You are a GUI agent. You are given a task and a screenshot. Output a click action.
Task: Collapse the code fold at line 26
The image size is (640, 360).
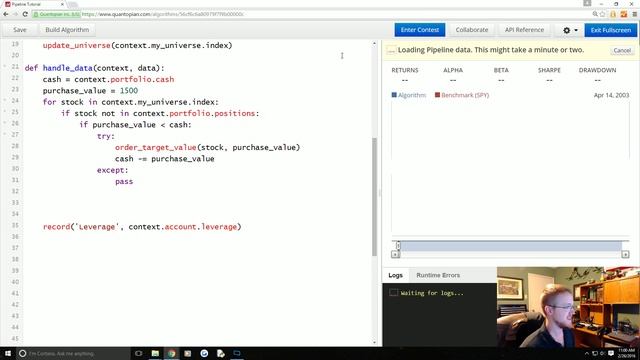pos(5,123)
